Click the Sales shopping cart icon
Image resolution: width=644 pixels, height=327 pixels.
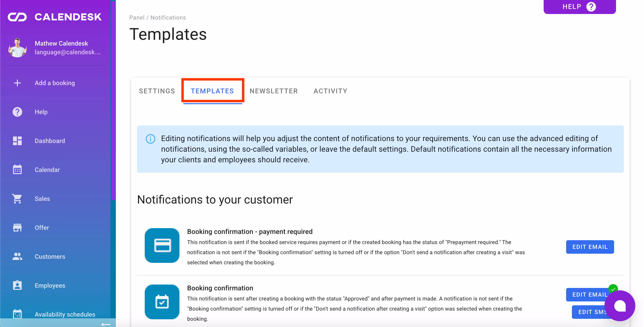coord(17,199)
